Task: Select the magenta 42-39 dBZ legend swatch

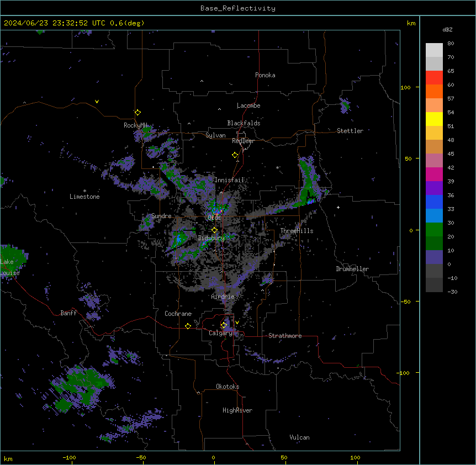Action: [434, 174]
